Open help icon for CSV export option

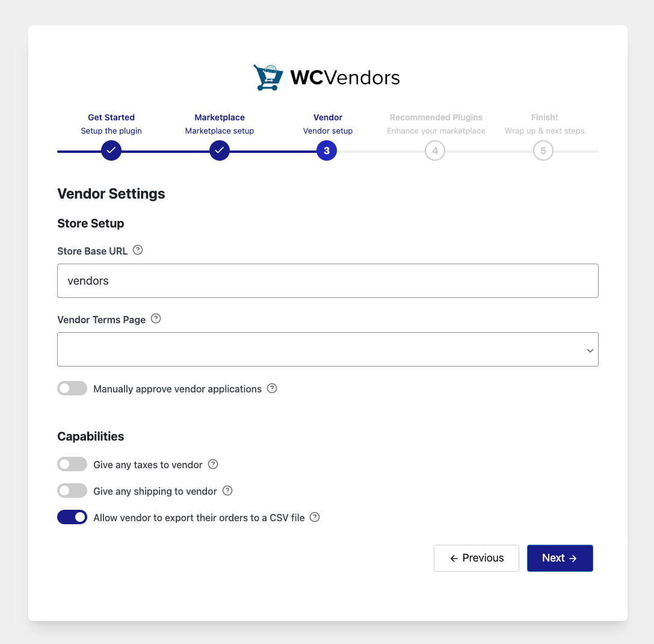[x=315, y=517]
